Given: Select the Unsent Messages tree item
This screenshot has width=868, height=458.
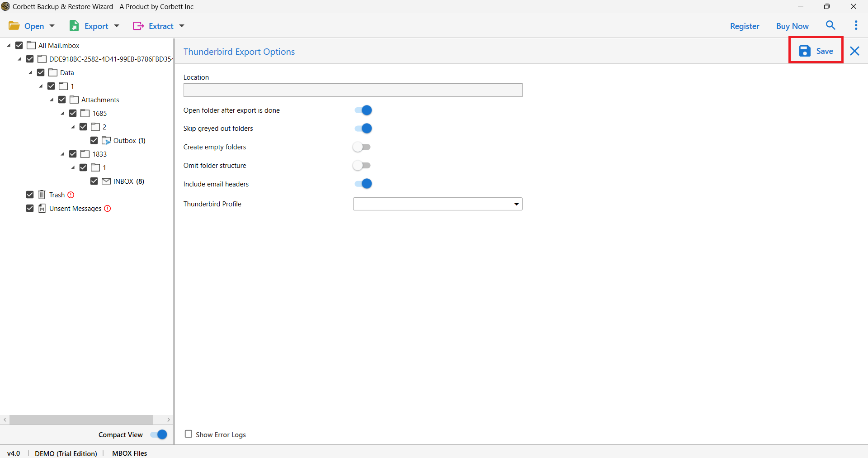Looking at the screenshot, I should [75, 208].
